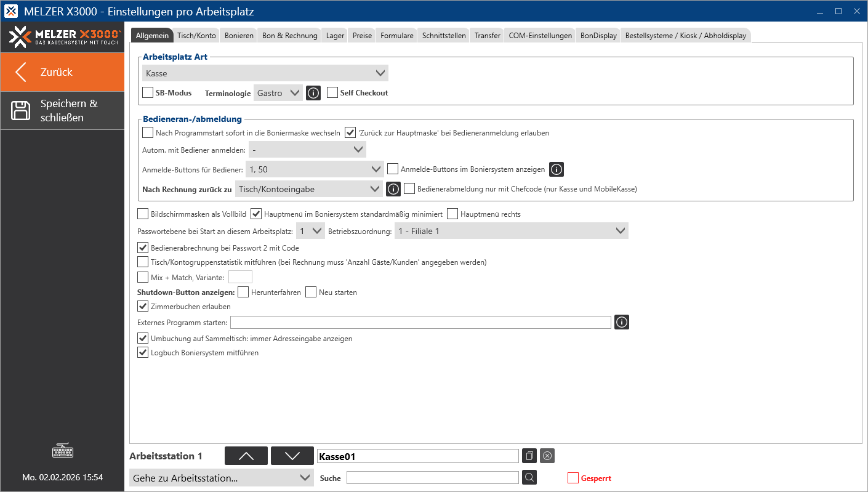The width and height of the screenshot is (868, 492).
Task: Toggle 'Nach Programmstart sofort in die Boniermaske wechseln'
Action: [148, 132]
